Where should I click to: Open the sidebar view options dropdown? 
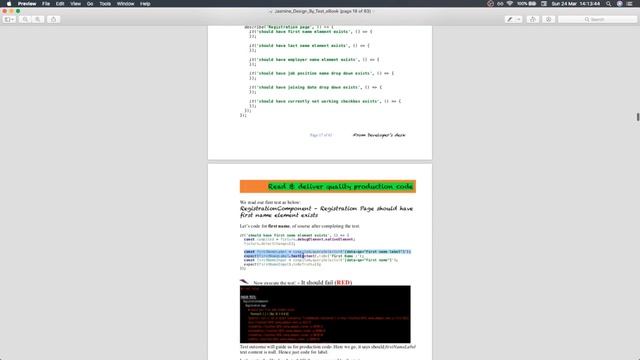tap(9, 19)
